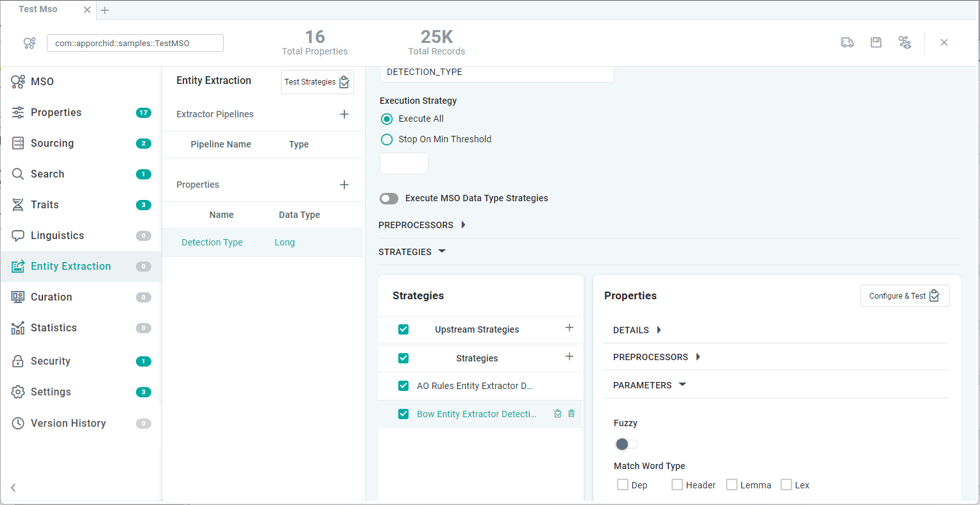Click the truck deploy icon in header
The image size is (980, 505).
[x=847, y=42]
